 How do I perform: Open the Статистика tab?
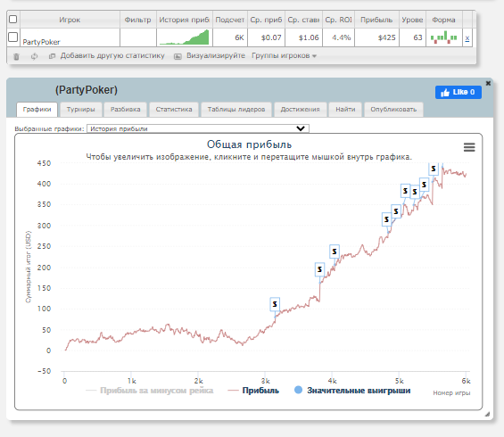click(174, 109)
